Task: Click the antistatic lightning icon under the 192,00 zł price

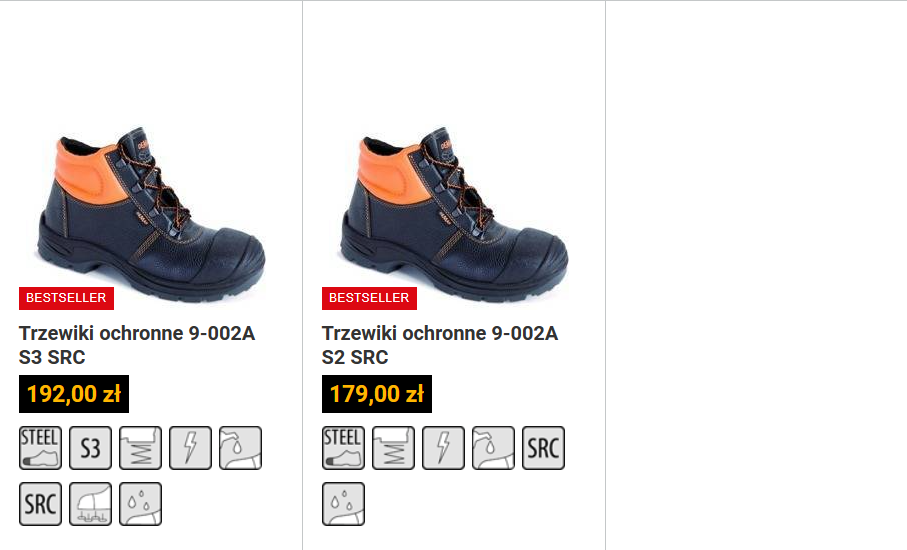Action: click(x=190, y=448)
